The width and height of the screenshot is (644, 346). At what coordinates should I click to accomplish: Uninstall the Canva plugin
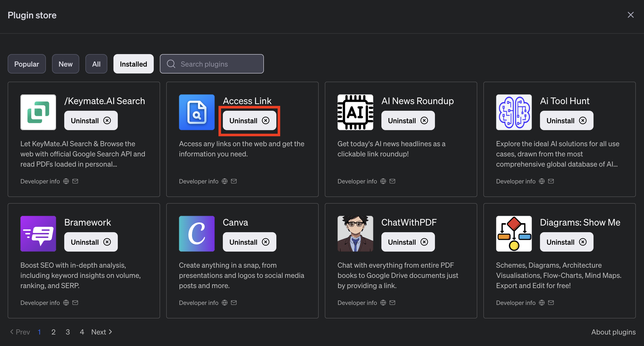point(249,242)
